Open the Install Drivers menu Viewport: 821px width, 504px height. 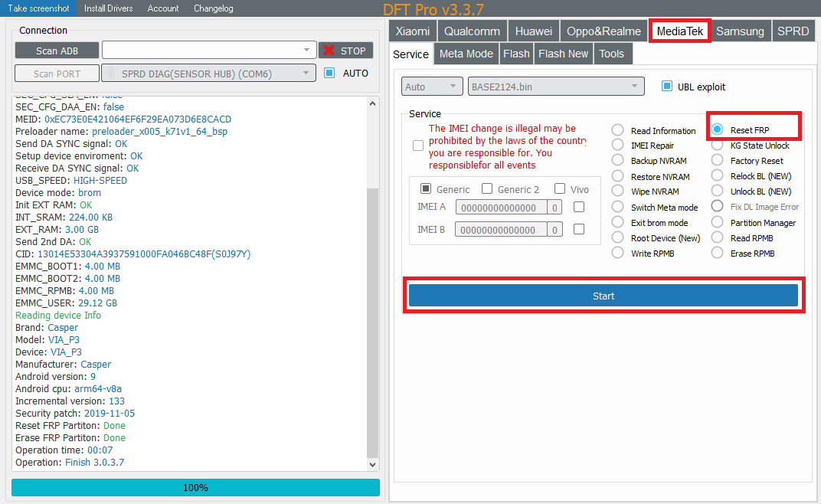pos(109,8)
